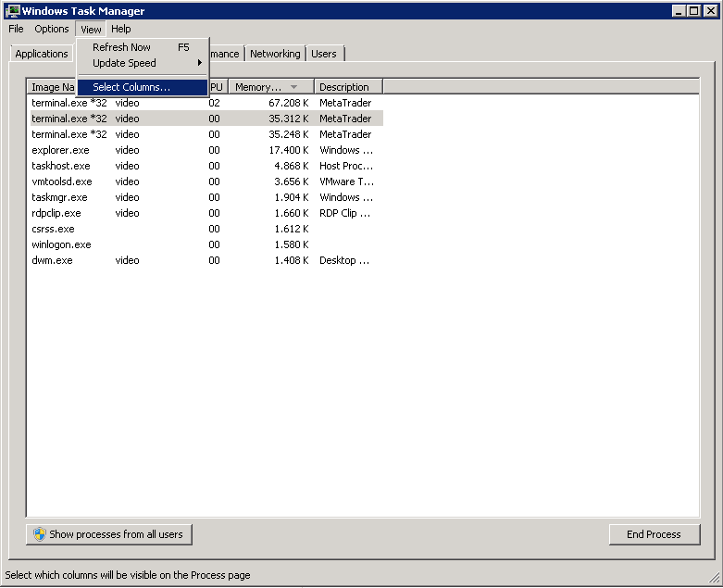Click the shield icon on Show processes button
723x588 pixels.
pyautogui.click(x=40, y=534)
